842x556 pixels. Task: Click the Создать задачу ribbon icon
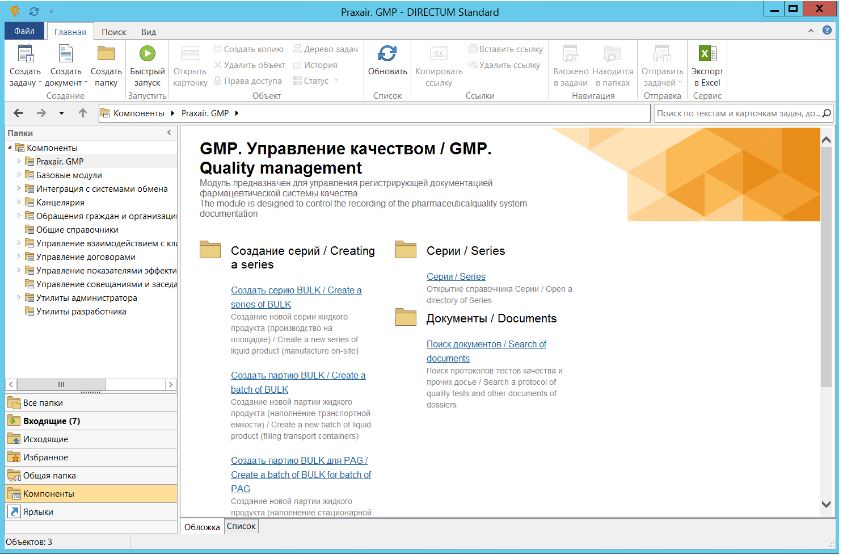coord(25,54)
